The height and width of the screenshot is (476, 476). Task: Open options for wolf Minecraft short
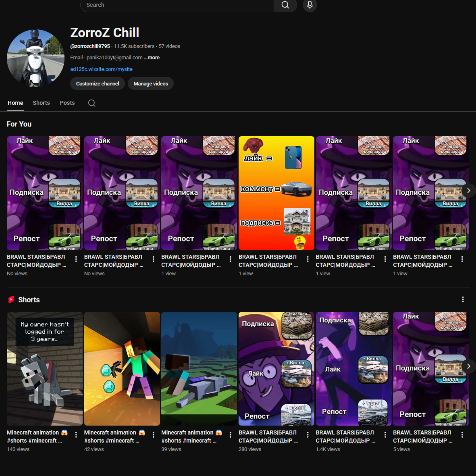tap(76, 435)
